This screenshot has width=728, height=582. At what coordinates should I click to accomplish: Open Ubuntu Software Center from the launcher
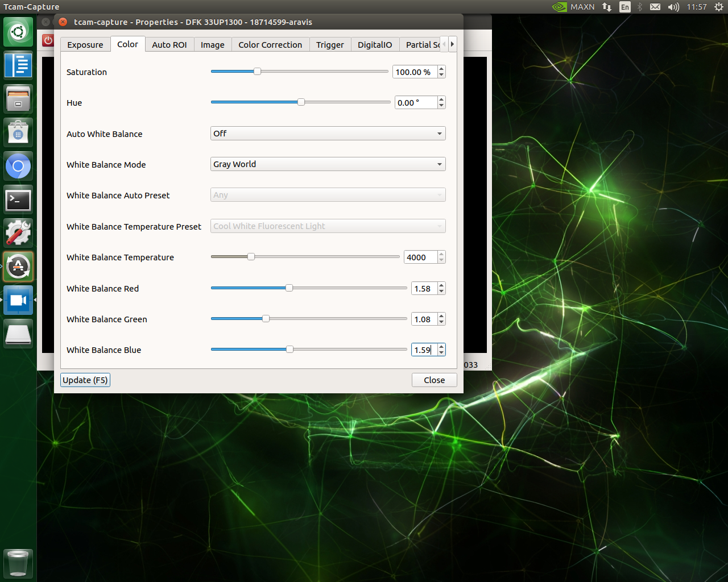coord(18,132)
